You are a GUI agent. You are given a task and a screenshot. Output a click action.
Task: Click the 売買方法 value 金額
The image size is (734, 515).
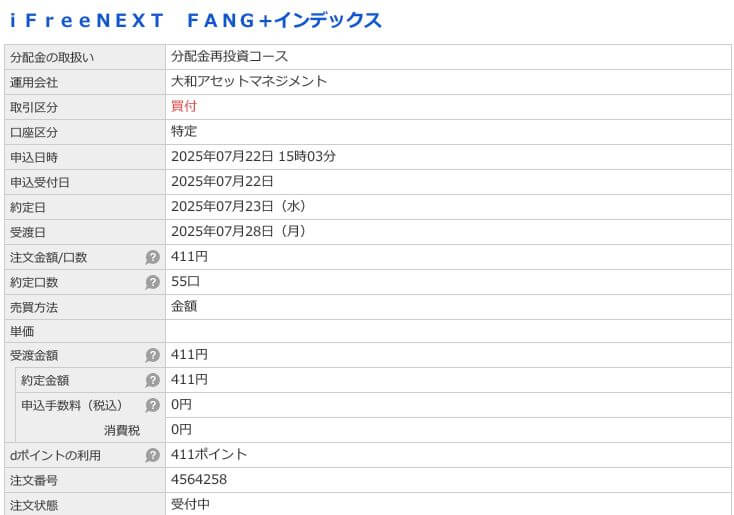pos(184,306)
